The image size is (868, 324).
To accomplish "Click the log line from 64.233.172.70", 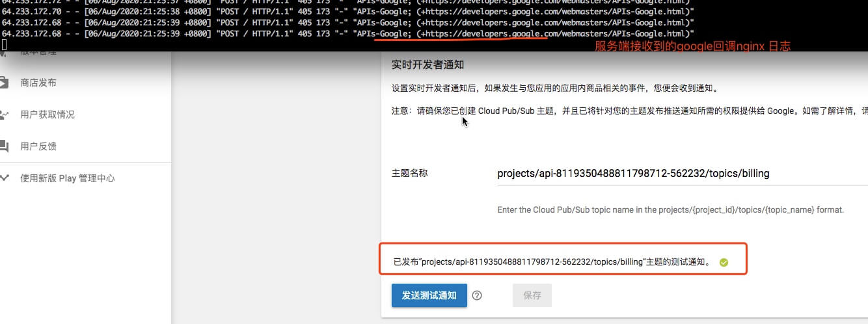I will click(348, 12).
